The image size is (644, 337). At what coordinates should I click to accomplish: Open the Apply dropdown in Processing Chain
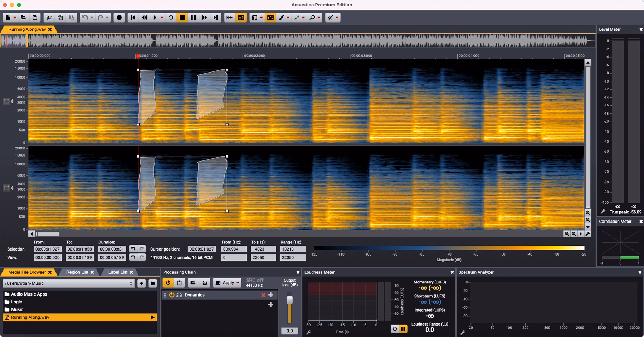pyautogui.click(x=238, y=283)
